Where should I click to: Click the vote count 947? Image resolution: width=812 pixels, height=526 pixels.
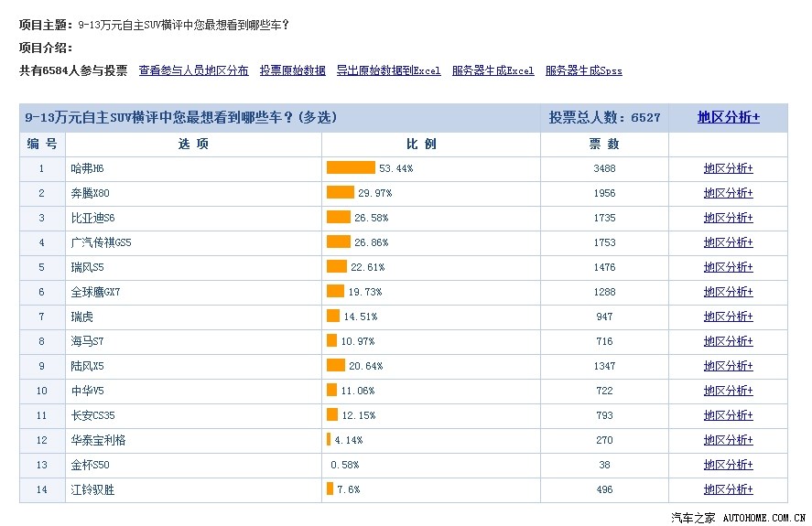604,317
